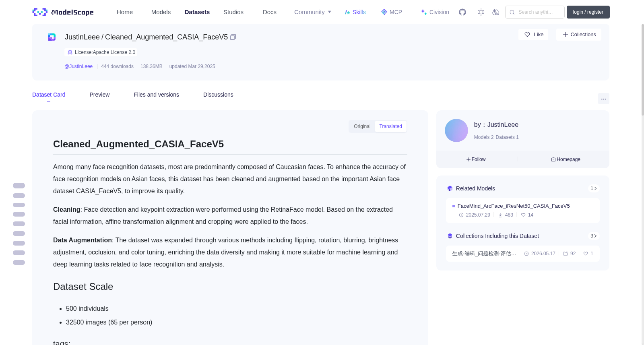Click JustinLeee in the dataset path
Screen dimensions: 644x345
[x=82, y=37]
